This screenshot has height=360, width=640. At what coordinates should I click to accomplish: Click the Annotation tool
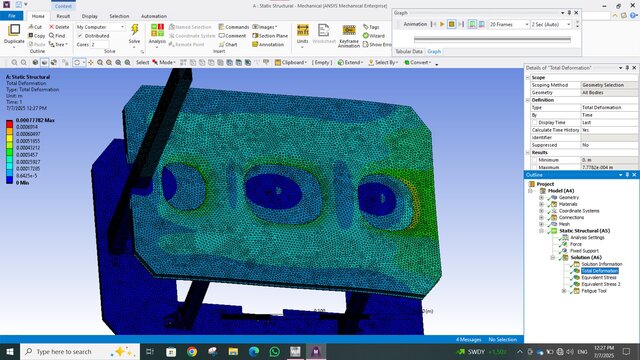click(x=268, y=44)
